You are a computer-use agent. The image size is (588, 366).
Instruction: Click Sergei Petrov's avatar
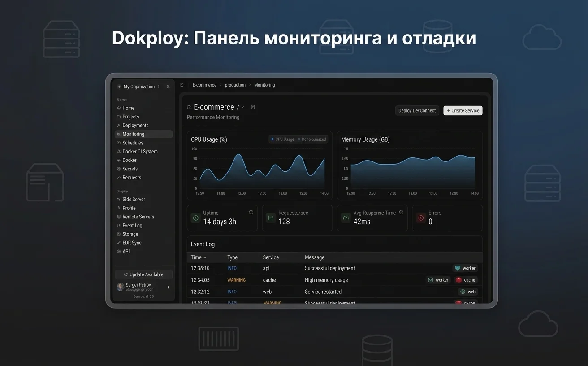tap(120, 287)
